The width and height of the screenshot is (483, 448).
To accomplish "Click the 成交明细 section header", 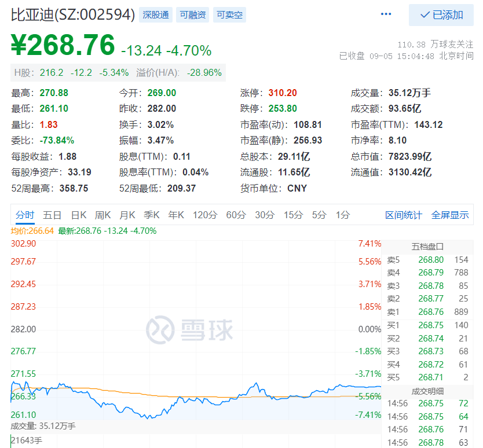I will pos(427,391).
